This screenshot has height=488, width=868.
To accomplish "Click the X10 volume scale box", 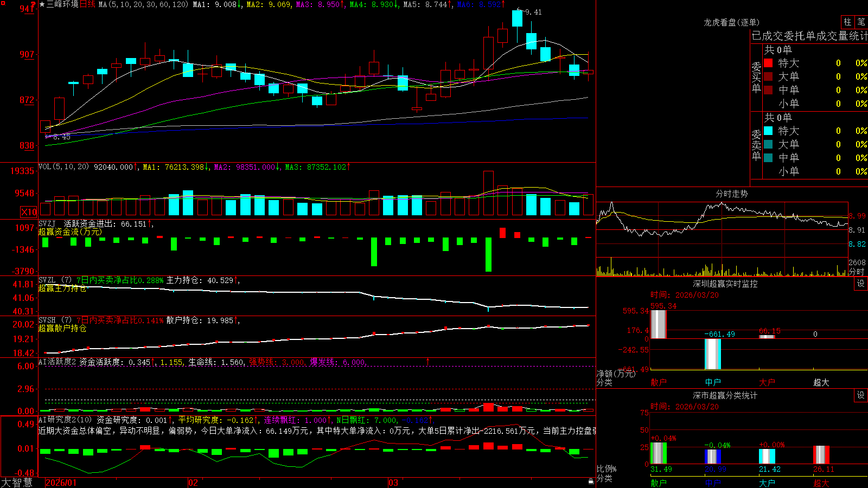I will coord(29,212).
